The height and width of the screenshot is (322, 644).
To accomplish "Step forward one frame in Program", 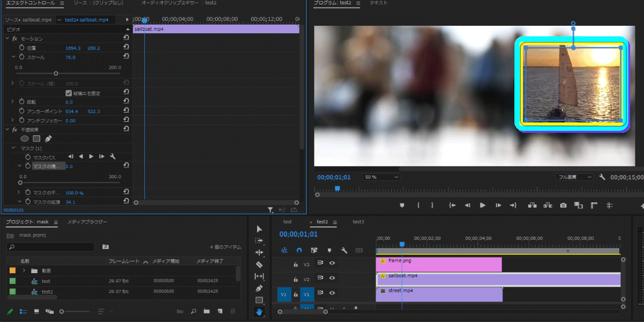I will pos(498,205).
